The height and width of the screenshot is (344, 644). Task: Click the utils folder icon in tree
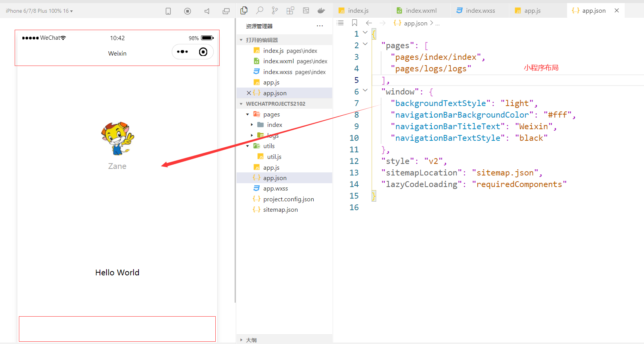[257, 146]
